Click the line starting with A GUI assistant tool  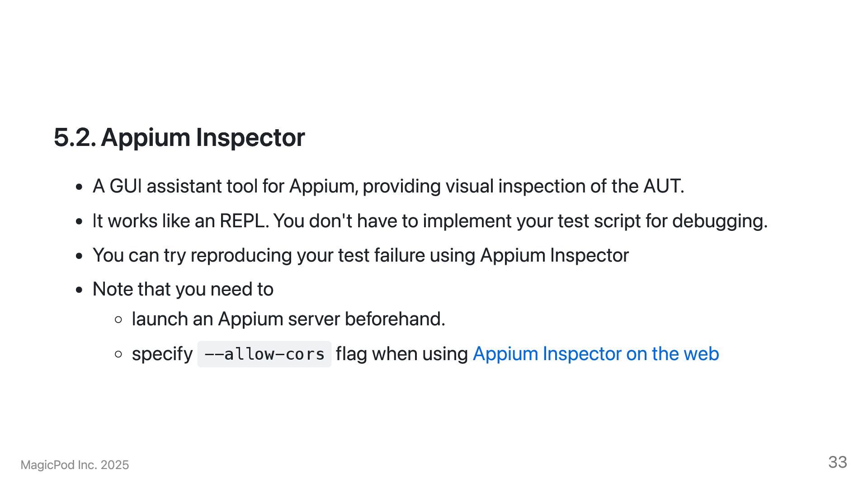pyautogui.click(x=388, y=186)
